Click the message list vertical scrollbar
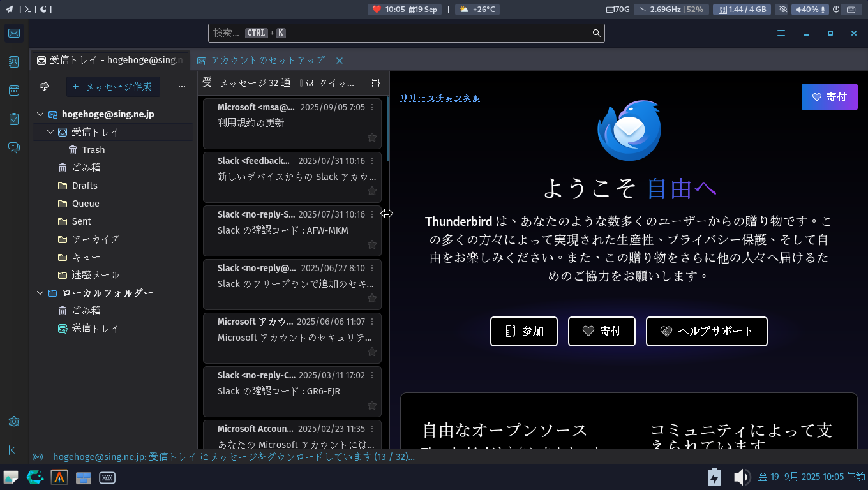 pos(387,130)
